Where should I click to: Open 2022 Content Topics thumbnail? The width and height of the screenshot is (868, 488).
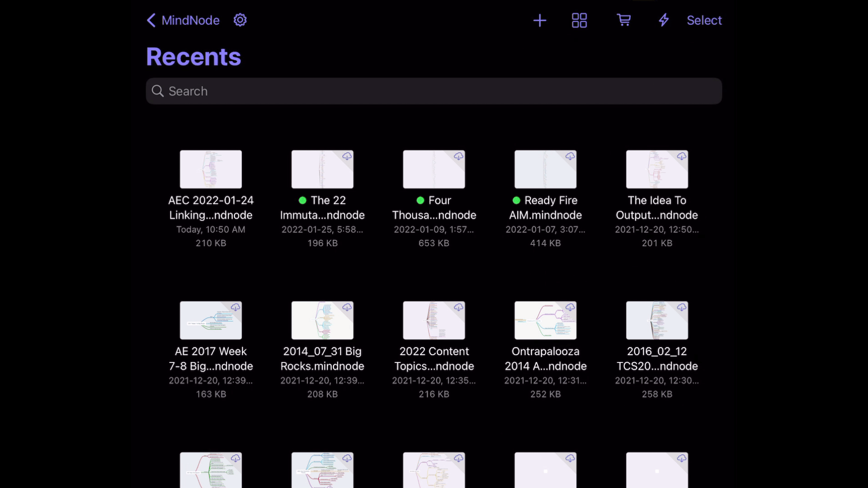click(x=434, y=320)
